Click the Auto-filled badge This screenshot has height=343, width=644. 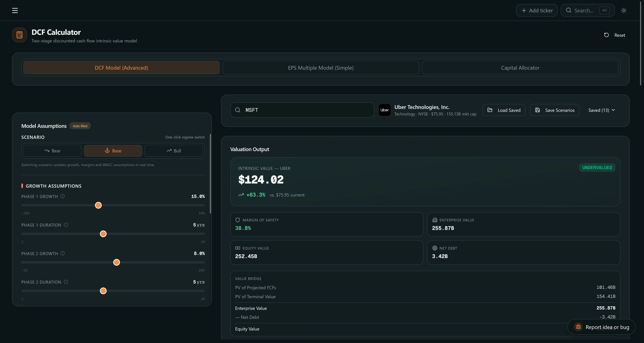[x=80, y=126]
